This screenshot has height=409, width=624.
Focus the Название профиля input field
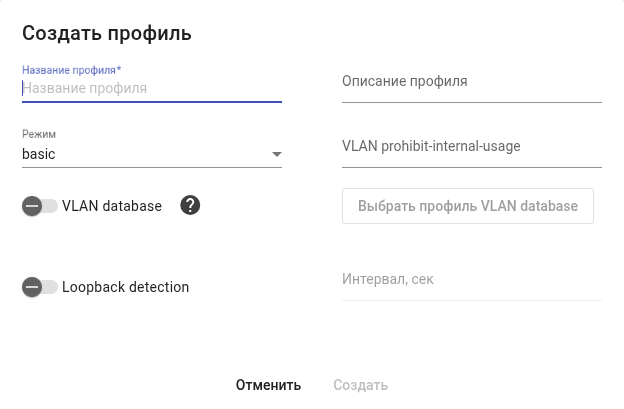[x=150, y=88]
